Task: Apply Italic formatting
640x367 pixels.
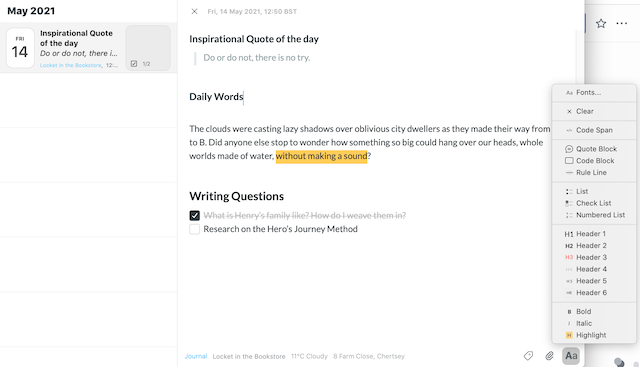Action: (x=594, y=324)
